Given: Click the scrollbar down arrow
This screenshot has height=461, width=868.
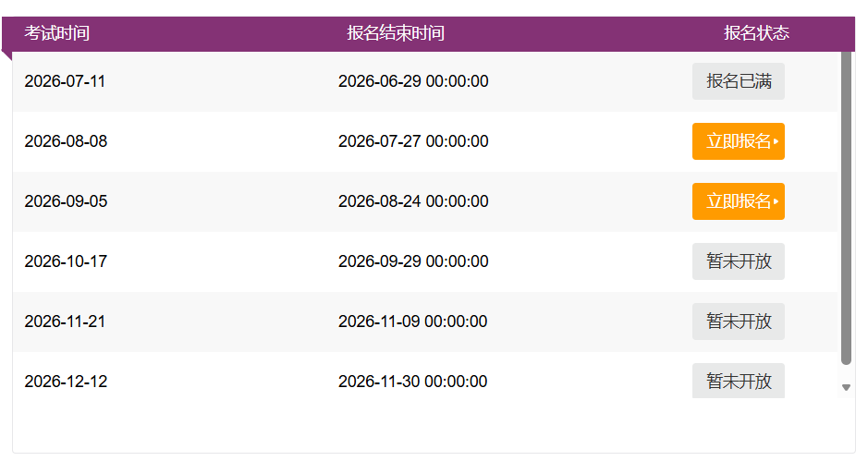Looking at the screenshot, I should (x=846, y=387).
